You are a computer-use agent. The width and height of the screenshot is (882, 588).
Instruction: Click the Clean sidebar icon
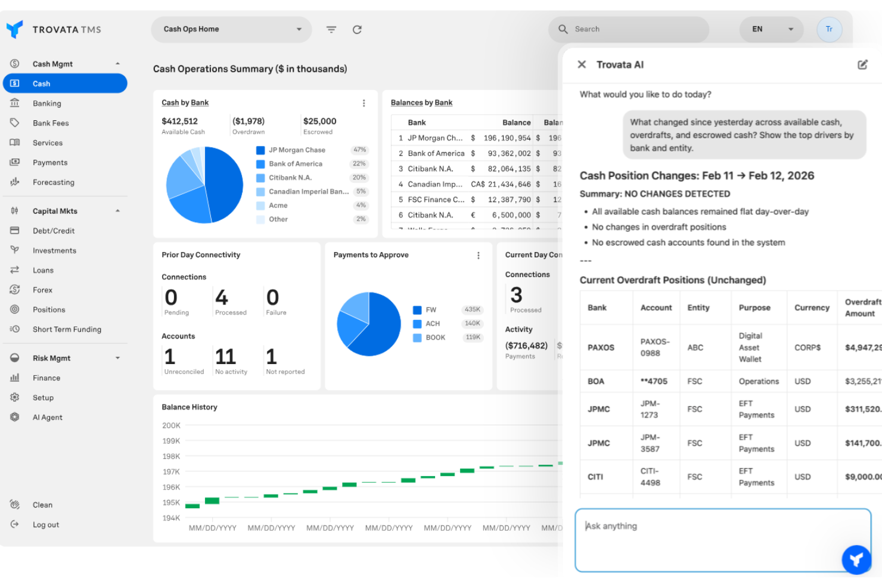click(x=15, y=505)
